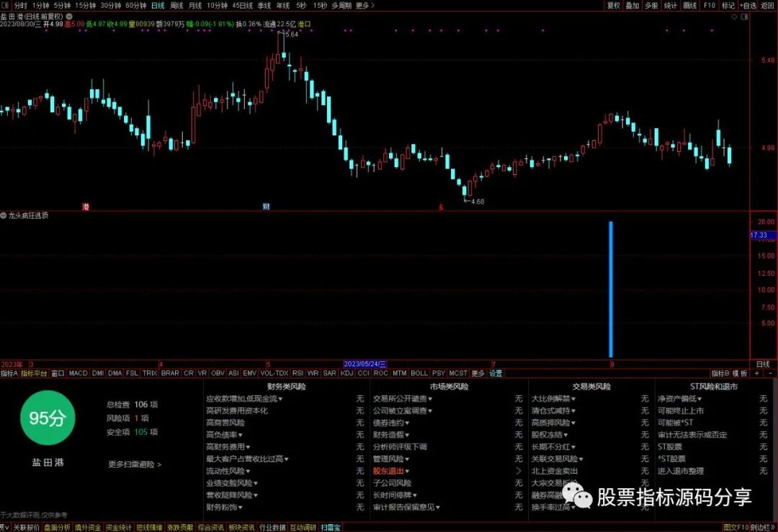The width and height of the screenshot is (778, 532).
Task: Click the 统计 toolbar button
Action: pos(671,6)
